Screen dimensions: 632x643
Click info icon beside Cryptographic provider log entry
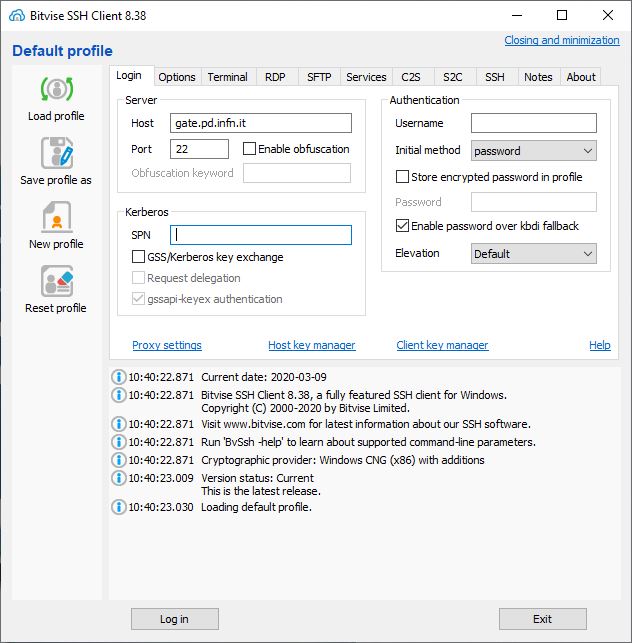point(119,460)
